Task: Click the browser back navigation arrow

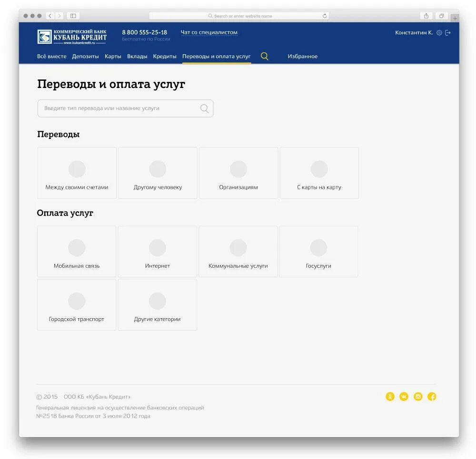Action: click(50, 15)
